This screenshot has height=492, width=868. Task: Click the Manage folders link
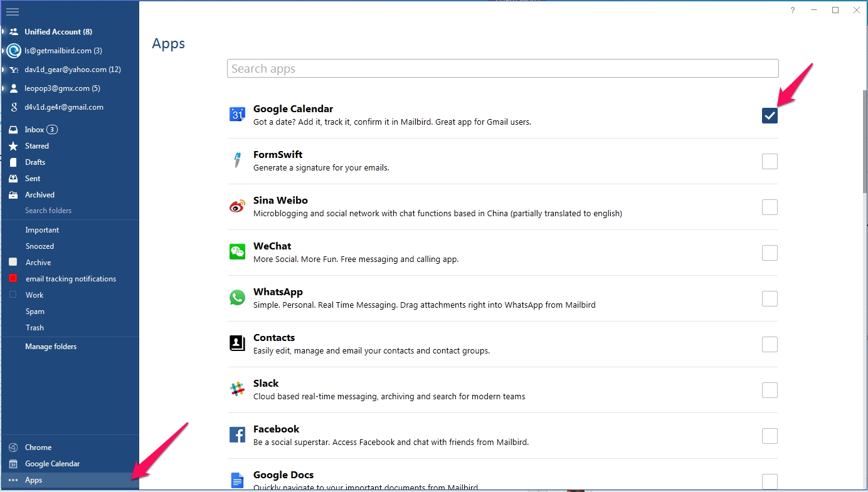pos(51,347)
